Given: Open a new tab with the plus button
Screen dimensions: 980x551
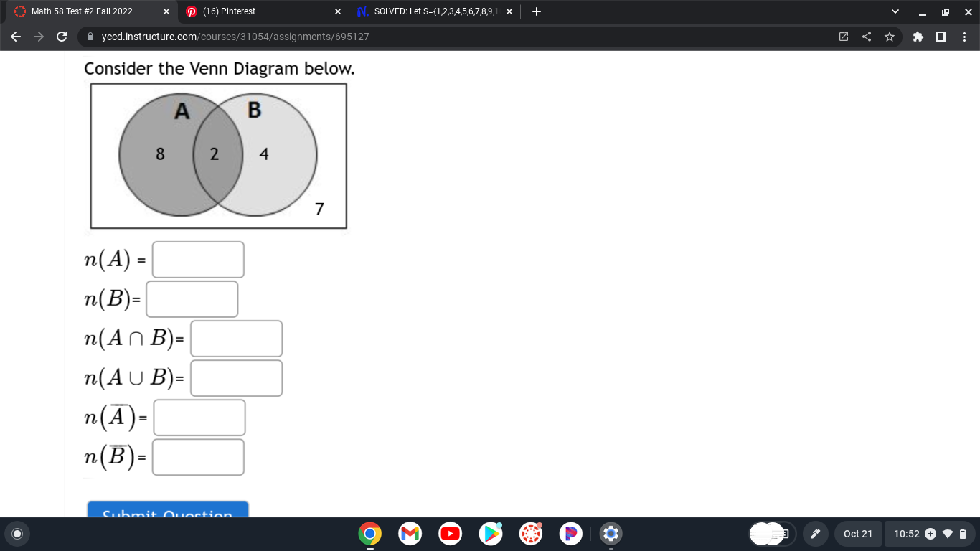Looking at the screenshot, I should pyautogui.click(x=535, y=11).
